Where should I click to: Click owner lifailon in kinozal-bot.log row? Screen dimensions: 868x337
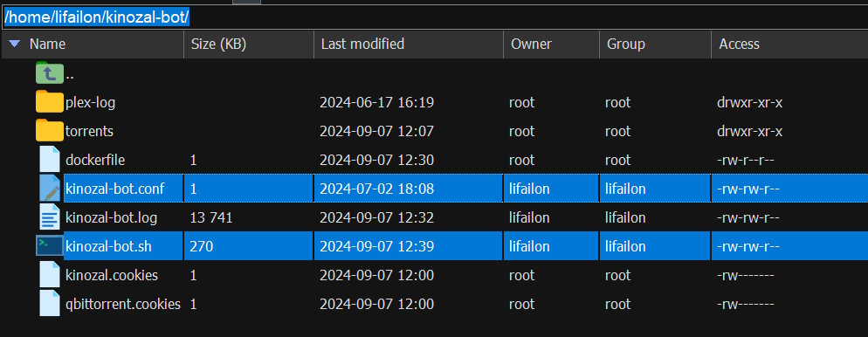pos(529,217)
